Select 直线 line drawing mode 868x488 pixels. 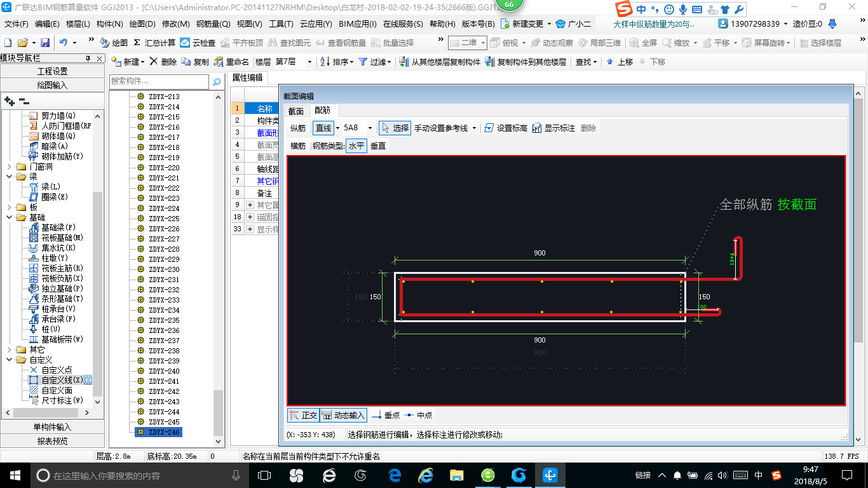(323, 128)
